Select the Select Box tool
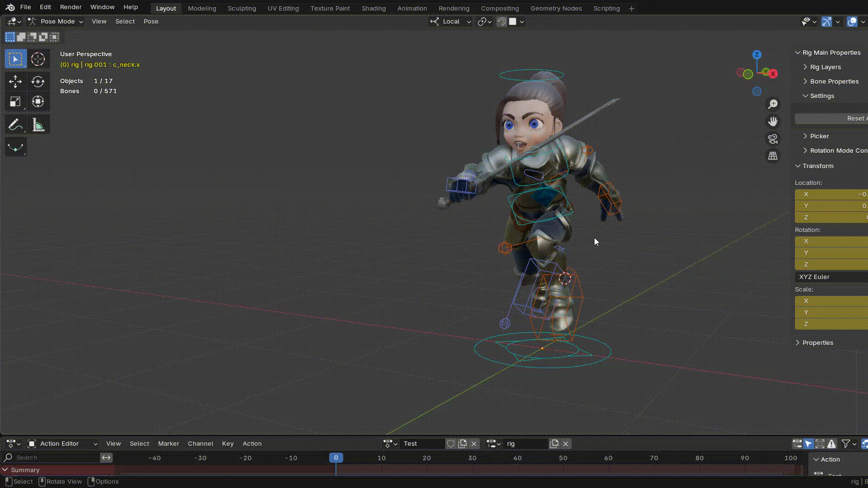868x488 pixels. coord(15,59)
